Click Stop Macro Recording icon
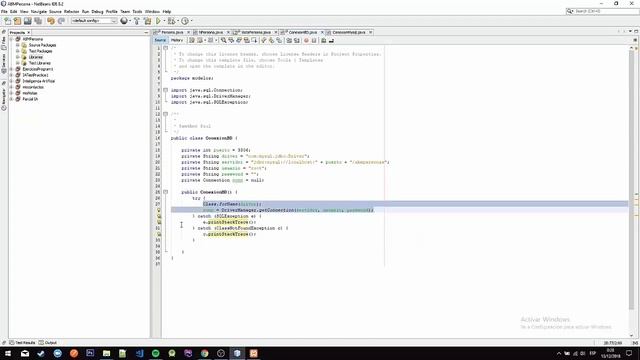Image resolution: width=640 pixels, height=360 pixels. [314, 40]
